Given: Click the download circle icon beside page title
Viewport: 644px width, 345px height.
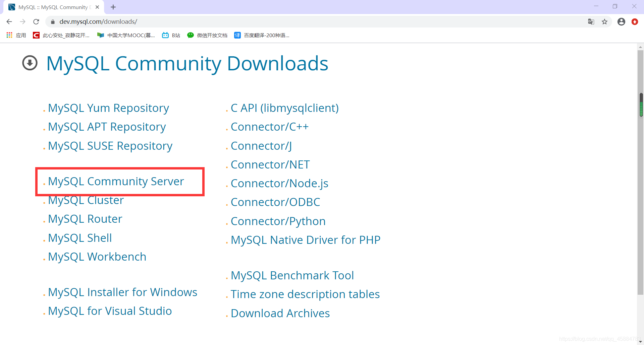Looking at the screenshot, I should [30, 63].
